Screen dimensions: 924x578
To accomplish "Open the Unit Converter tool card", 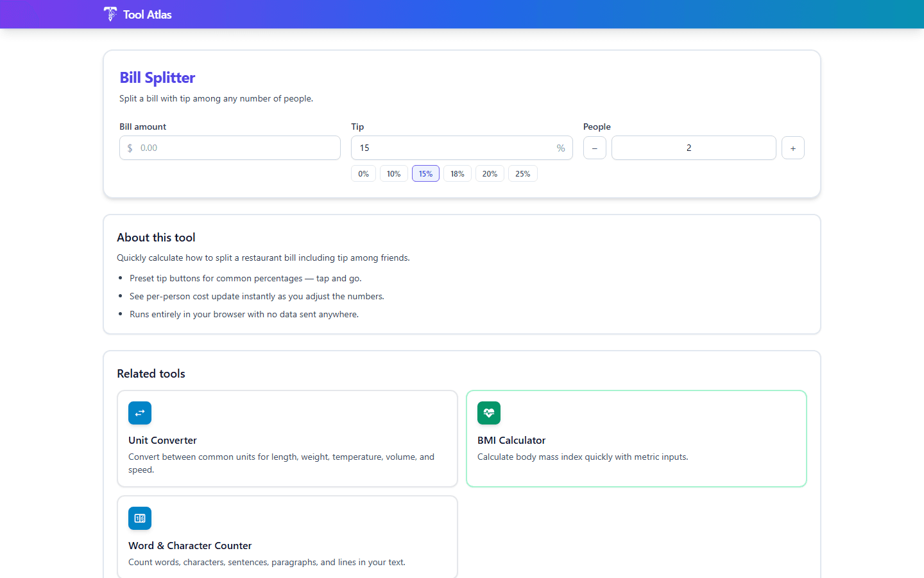I will pos(287,439).
